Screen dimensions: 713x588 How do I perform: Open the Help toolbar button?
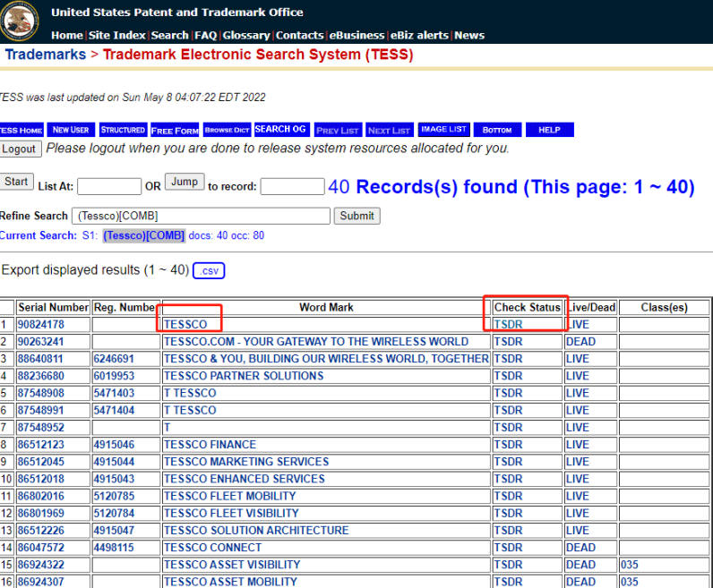pos(550,130)
